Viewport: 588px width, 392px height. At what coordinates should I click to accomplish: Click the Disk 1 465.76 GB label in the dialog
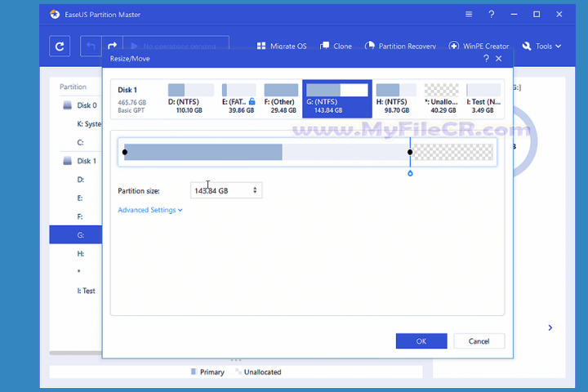(x=131, y=100)
